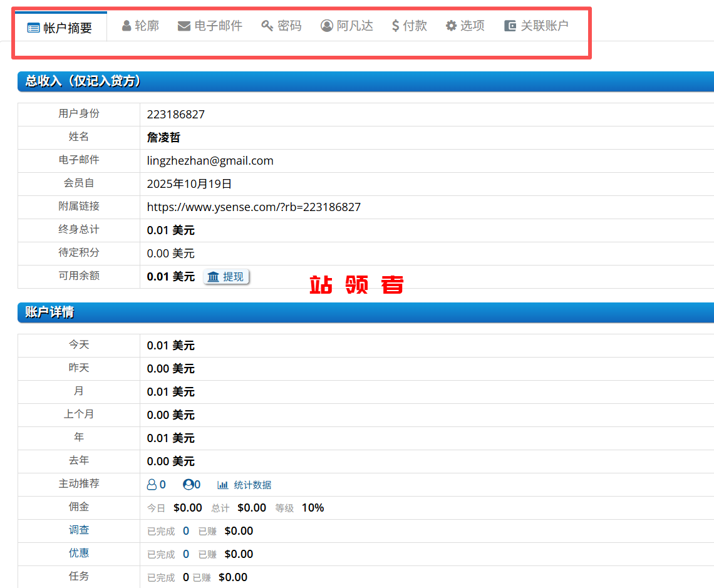Click the filled circle referral icon

coord(188,485)
